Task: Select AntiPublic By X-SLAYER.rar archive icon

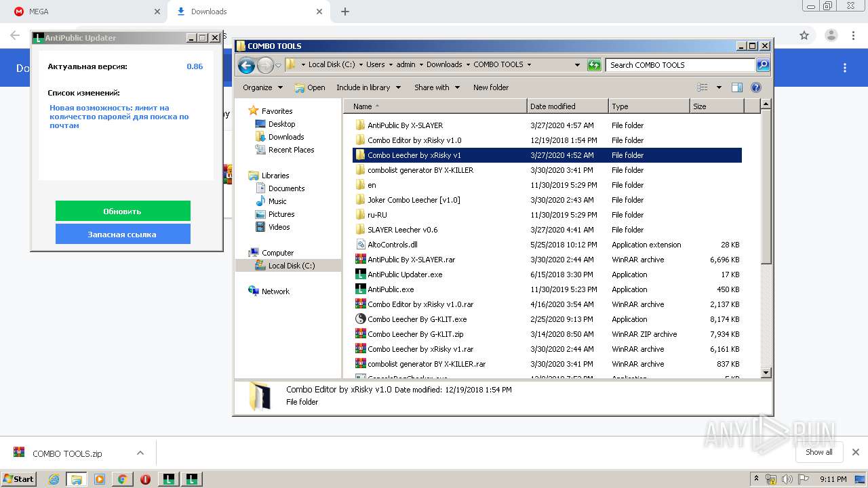Action: (x=360, y=260)
